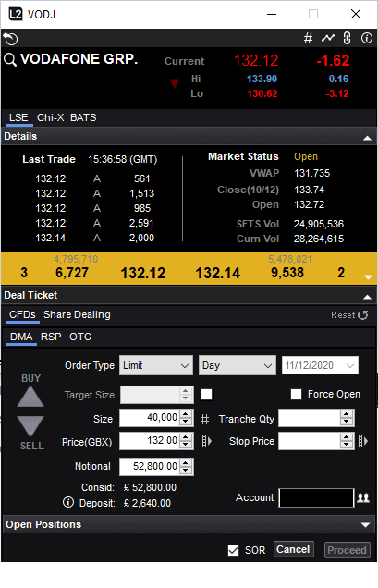Click the Reset icon in Deal Ticket
378x588 pixels.
pos(362,315)
